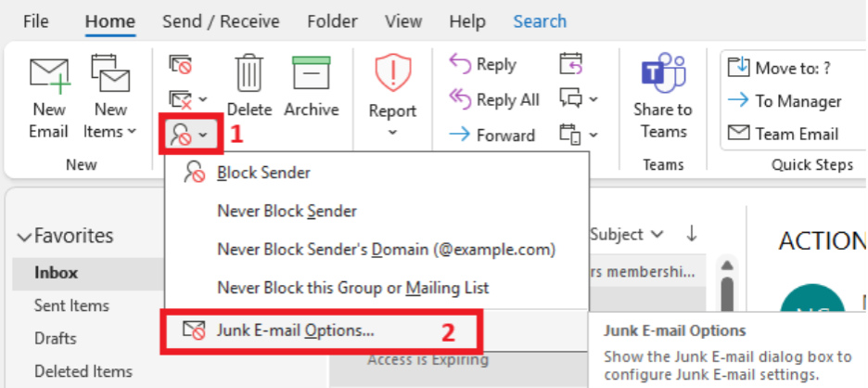This screenshot has width=868, height=388.
Task: Forward the selected email
Action: tap(491, 135)
